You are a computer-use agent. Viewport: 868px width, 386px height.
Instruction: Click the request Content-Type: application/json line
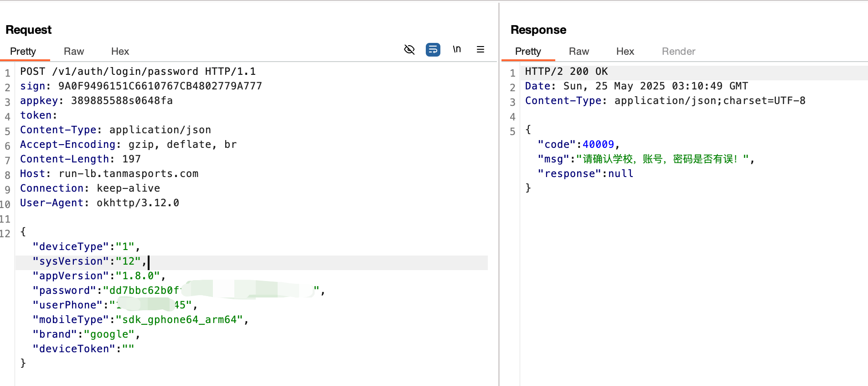(115, 130)
